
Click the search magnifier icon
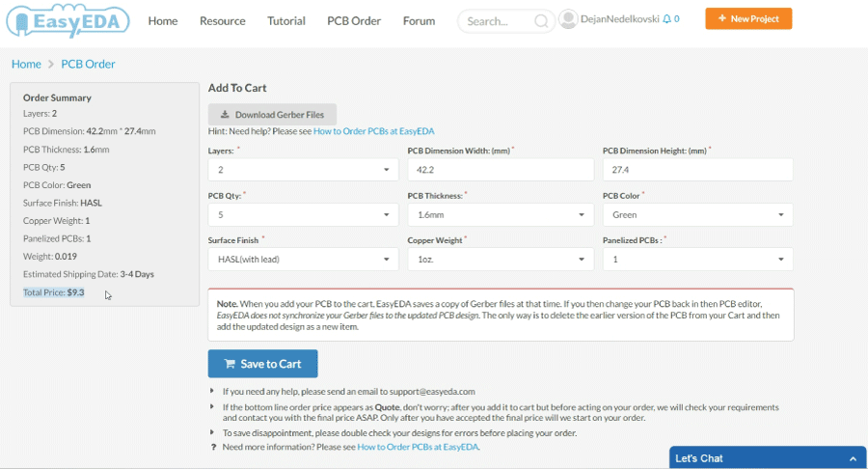541,21
